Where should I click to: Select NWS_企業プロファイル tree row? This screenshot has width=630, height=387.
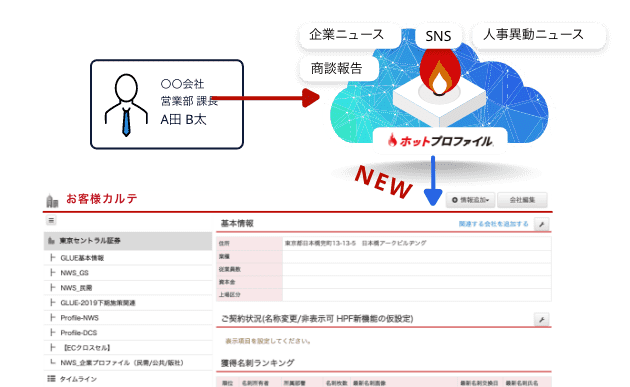point(128,363)
